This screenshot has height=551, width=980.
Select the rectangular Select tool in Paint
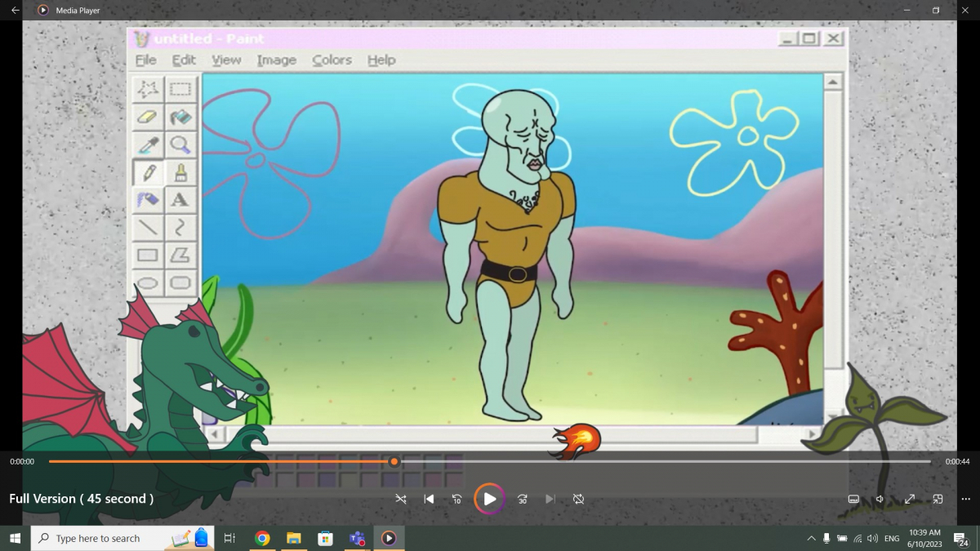pyautogui.click(x=180, y=89)
